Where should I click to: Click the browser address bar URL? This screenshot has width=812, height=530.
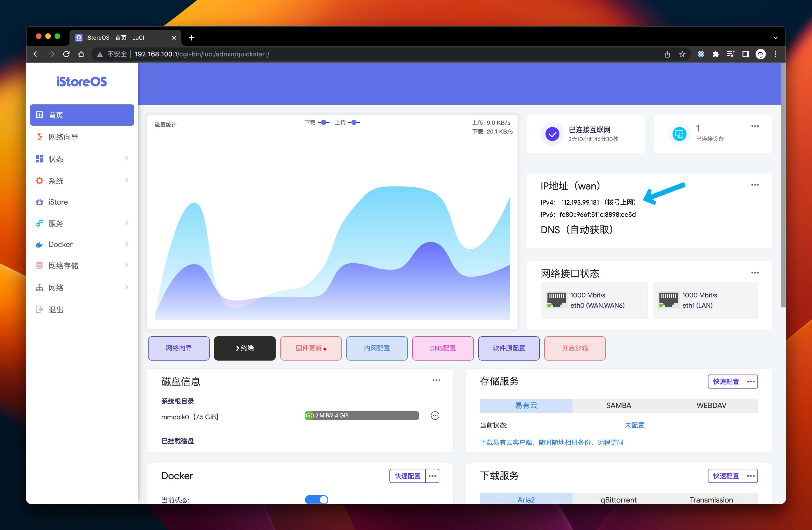tap(202, 54)
